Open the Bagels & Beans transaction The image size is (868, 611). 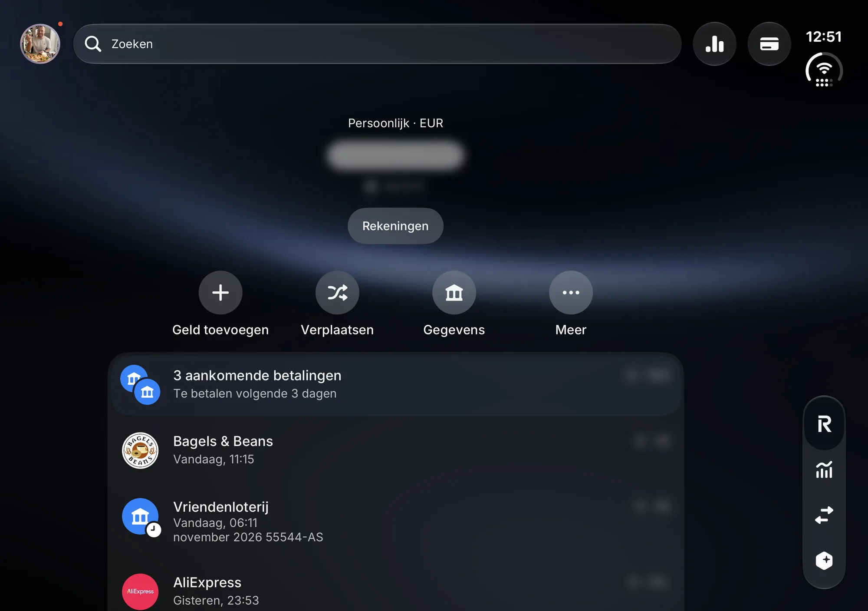(x=396, y=450)
